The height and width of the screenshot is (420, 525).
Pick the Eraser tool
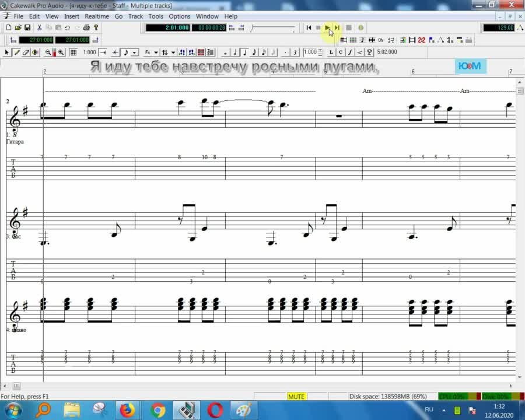tap(26, 52)
